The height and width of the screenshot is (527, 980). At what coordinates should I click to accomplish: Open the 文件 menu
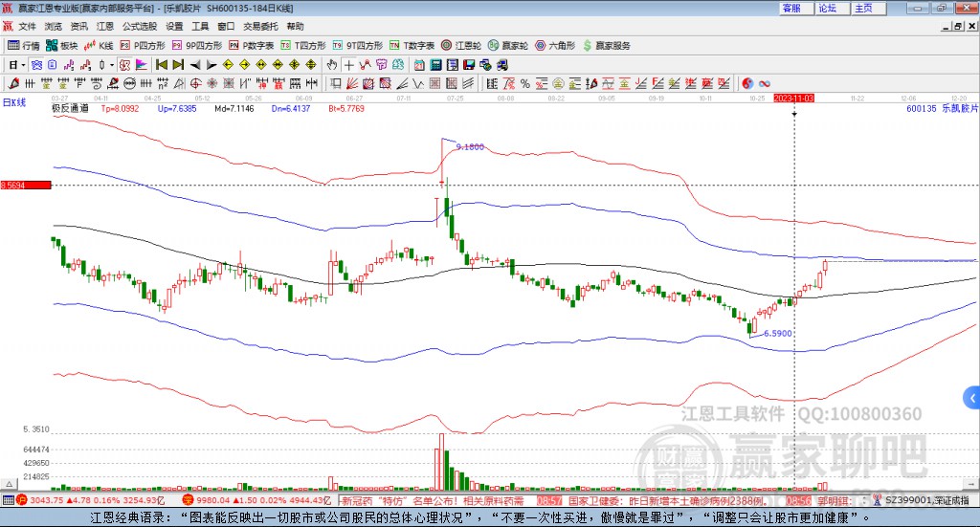tap(27, 26)
